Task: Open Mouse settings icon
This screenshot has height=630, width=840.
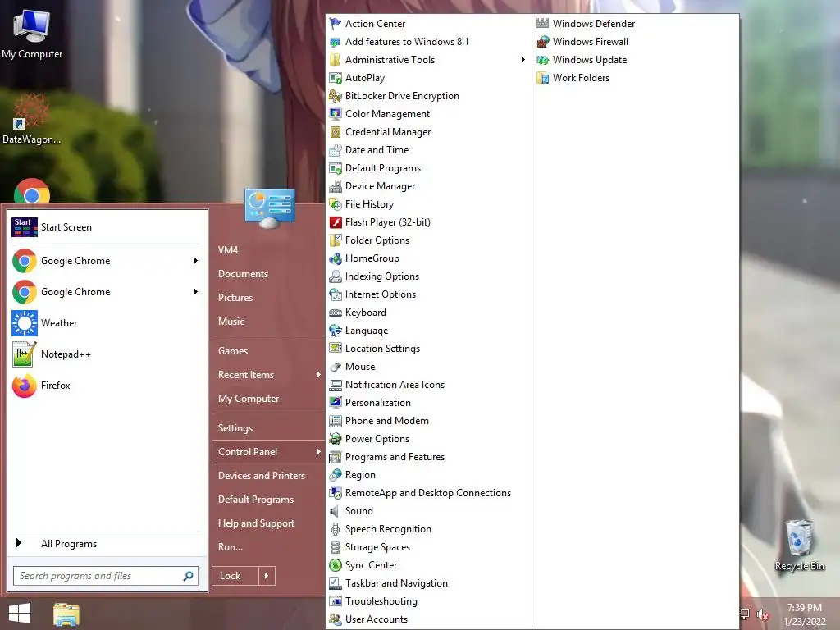Action: pos(336,367)
